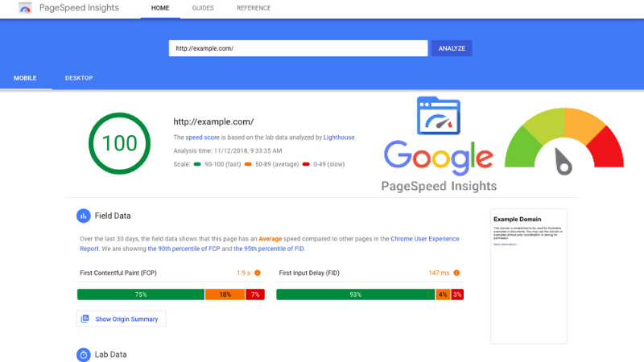Click the browser speedometer window icon

(x=439, y=116)
